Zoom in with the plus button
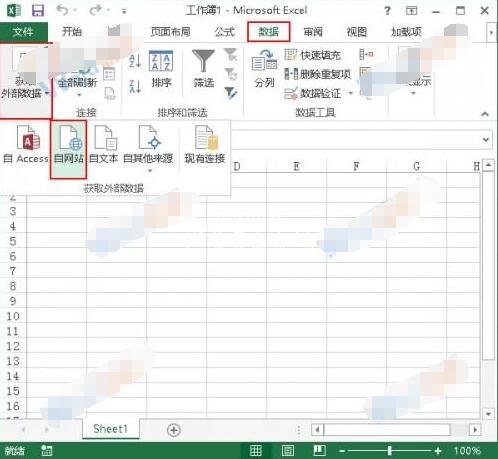This screenshot has height=459, width=498. [x=438, y=451]
